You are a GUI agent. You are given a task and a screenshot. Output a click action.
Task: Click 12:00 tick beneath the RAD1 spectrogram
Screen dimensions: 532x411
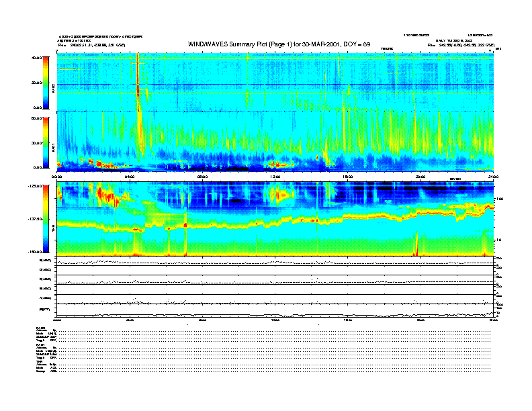(x=275, y=177)
